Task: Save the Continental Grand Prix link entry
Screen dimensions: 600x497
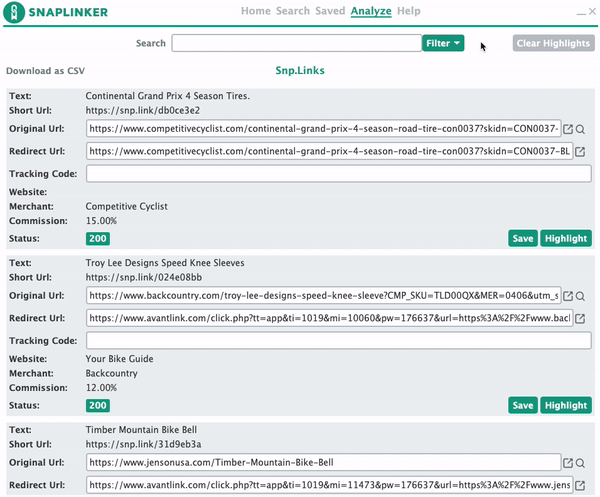Action: [523, 238]
